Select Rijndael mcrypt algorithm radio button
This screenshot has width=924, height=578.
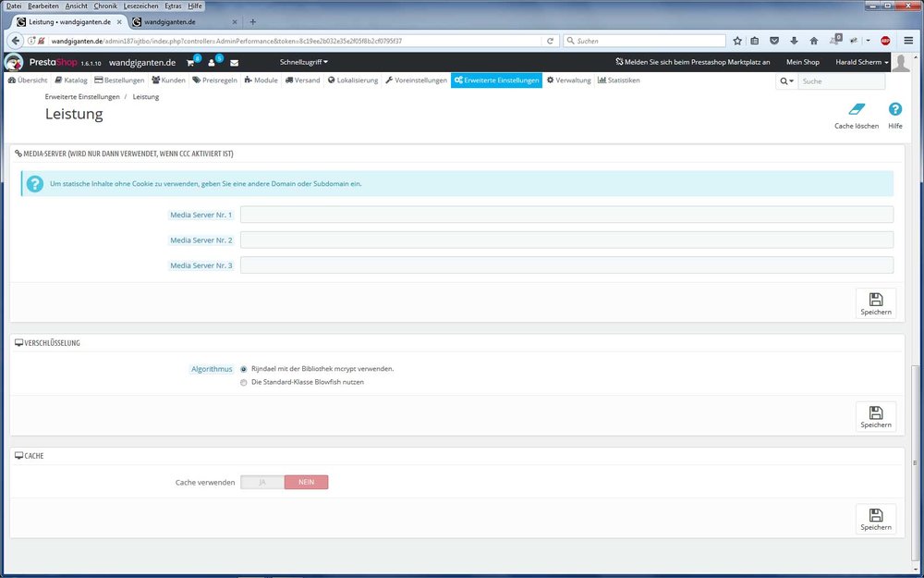tap(243, 369)
